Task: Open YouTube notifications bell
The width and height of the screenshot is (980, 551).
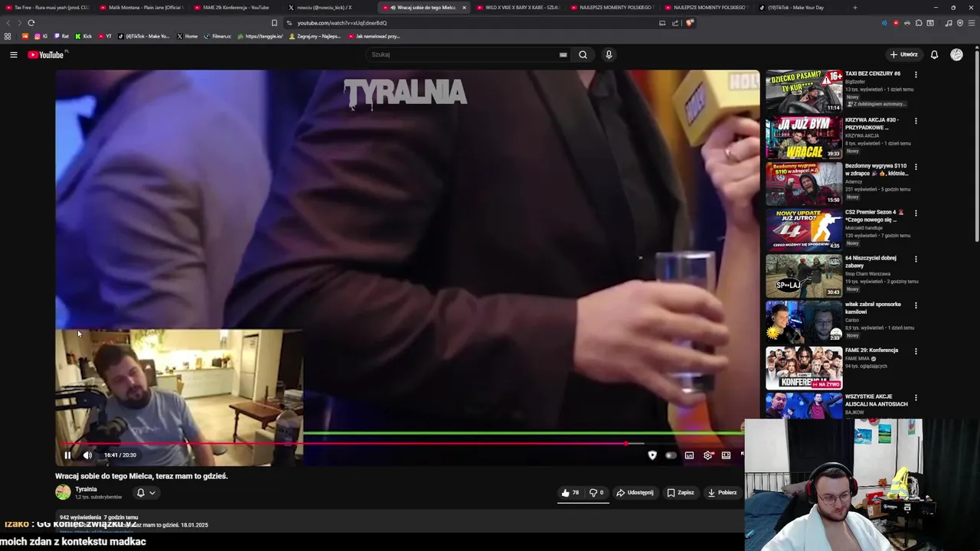Action: pyautogui.click(x=934, y=54)
